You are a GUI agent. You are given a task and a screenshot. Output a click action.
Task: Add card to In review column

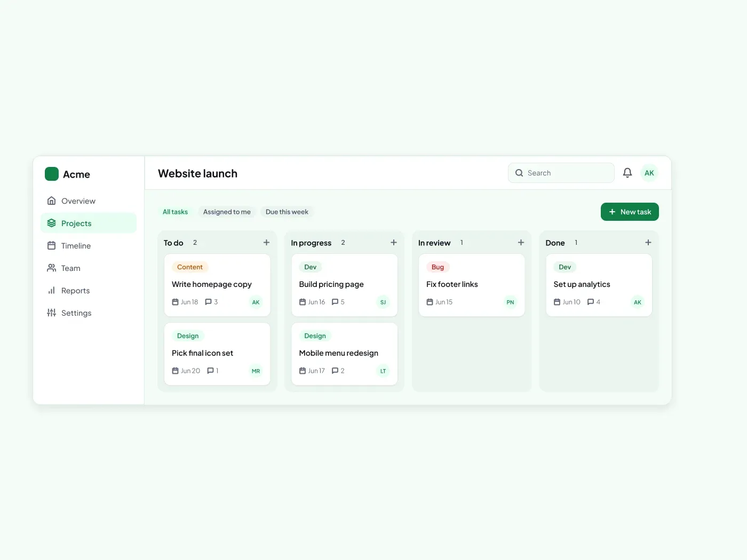521,242
